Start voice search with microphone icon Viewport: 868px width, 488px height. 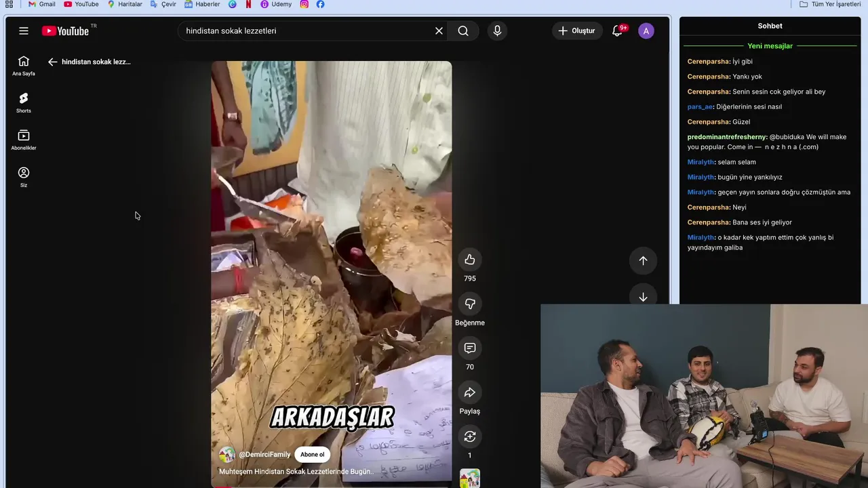[497, 30]
